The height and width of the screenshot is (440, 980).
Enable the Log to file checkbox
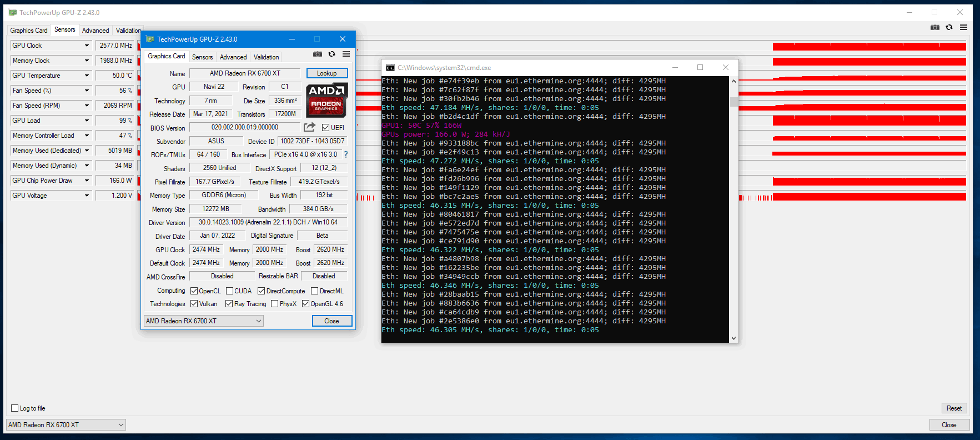click(x=15, y=408)
